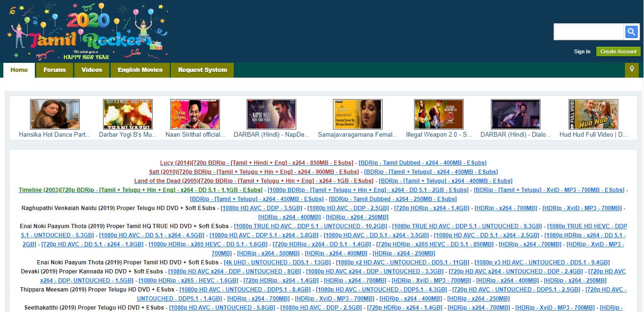Click the Samajavaragamana Femal... caption link

point(358,135)
